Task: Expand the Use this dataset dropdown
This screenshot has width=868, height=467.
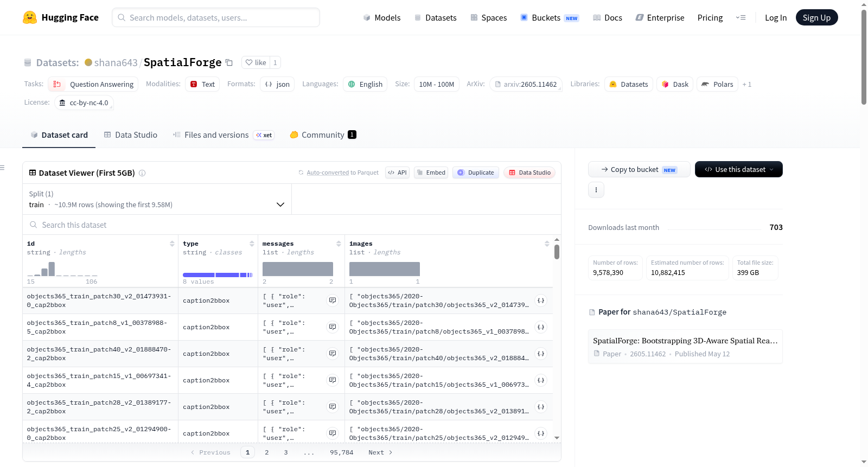Action: pos(739,169)
